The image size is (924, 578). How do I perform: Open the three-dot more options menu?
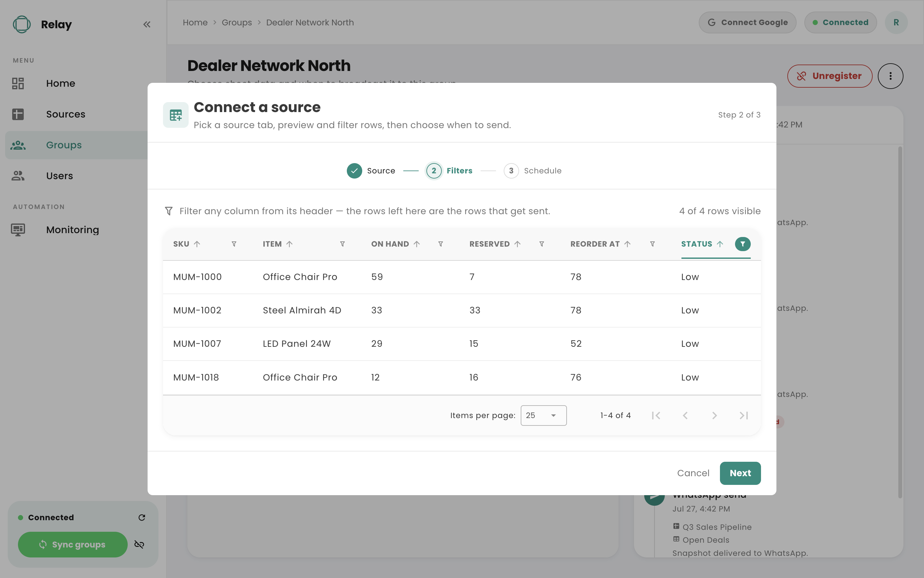(x=890, y=76)
